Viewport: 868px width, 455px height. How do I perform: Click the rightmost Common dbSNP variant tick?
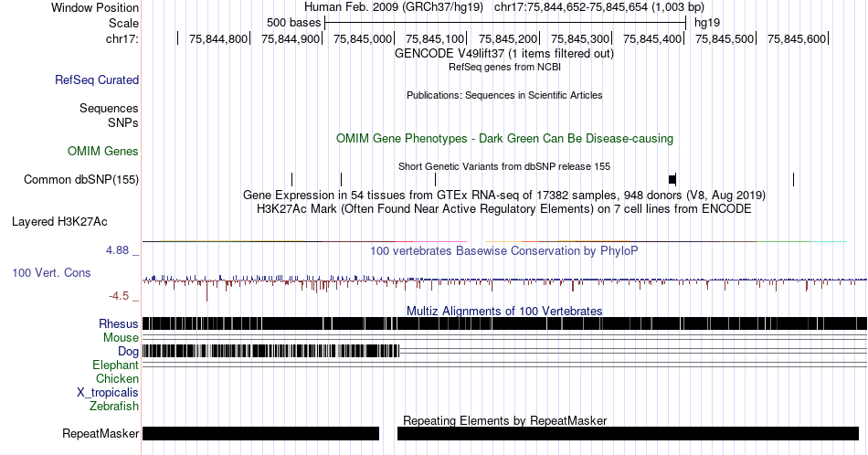click(793, 179)
